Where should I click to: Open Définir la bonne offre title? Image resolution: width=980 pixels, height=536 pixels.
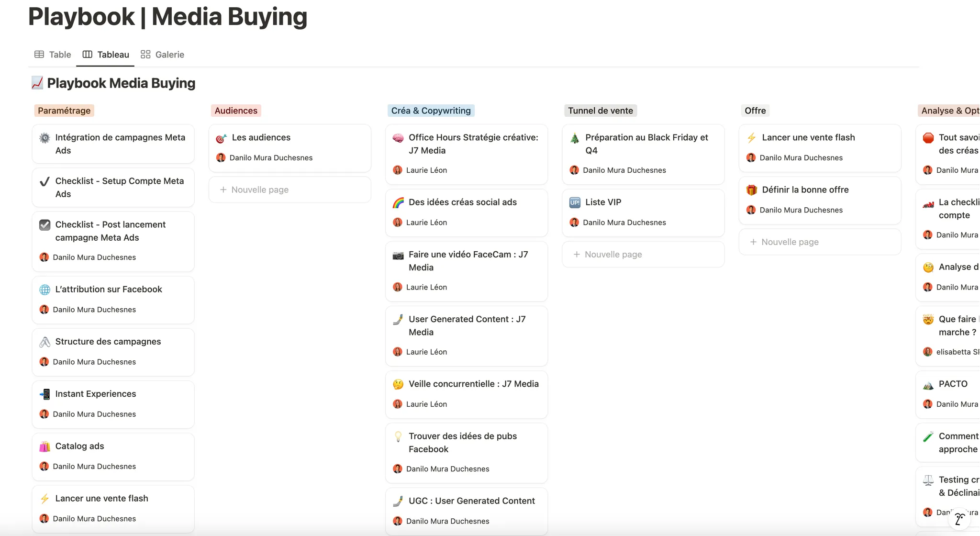pyautogui.click(x=805, y=190)
